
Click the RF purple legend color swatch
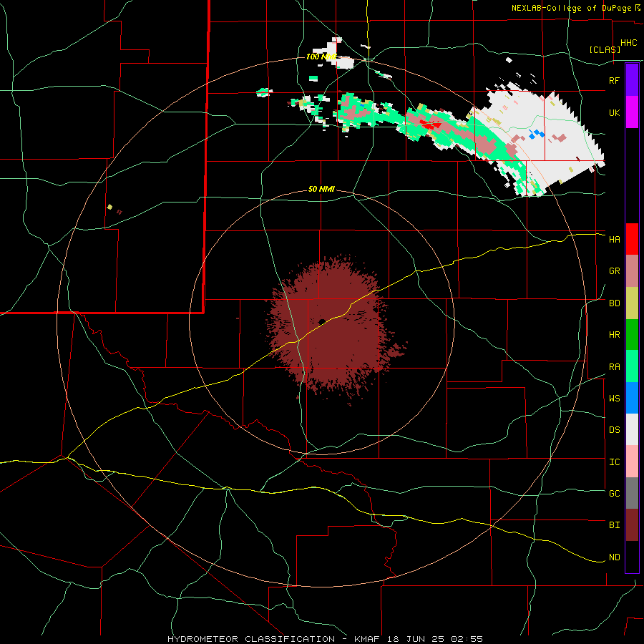(632, 80)
